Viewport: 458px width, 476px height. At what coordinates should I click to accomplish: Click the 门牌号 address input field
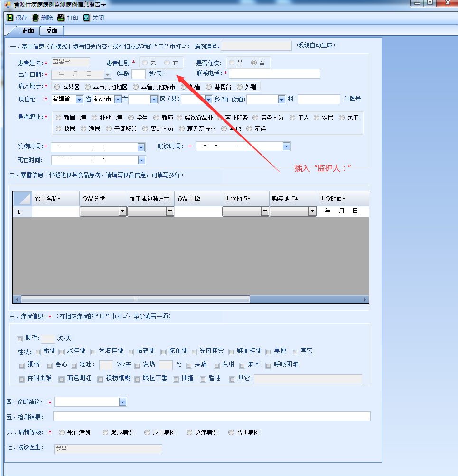(x=319, y=99)
